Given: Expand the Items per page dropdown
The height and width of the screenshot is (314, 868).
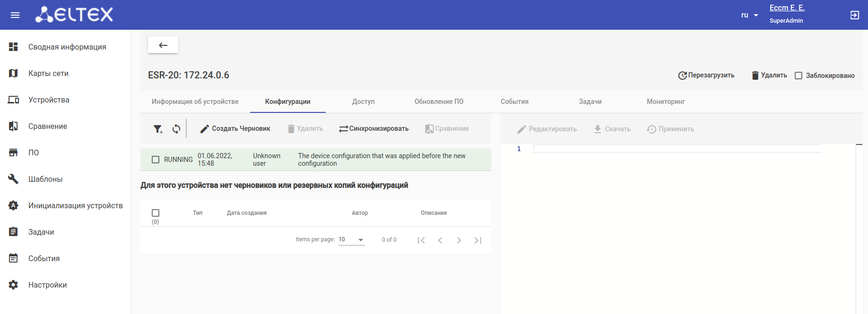Looking at the screenshot, I should (x=351, y=240).
